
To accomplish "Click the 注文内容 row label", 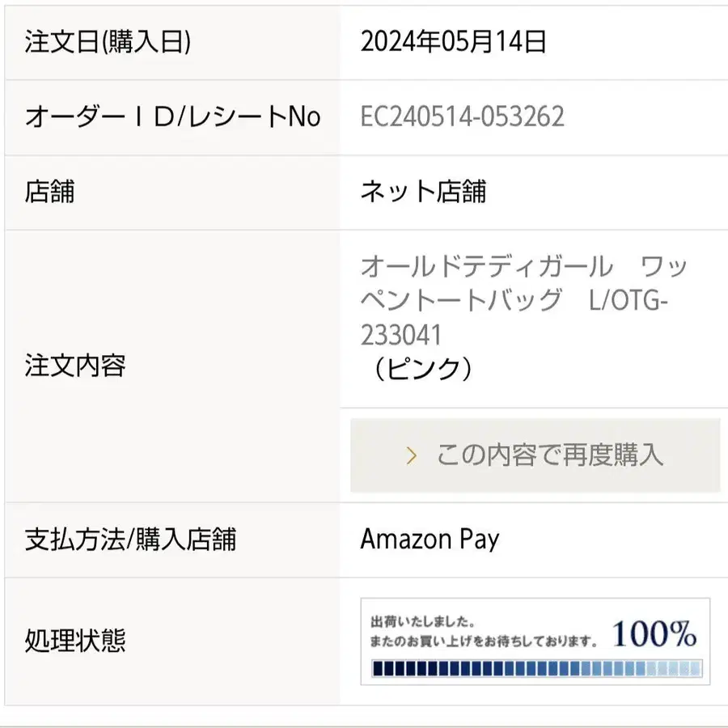I will pyautogui.click(x=75, y=366).
